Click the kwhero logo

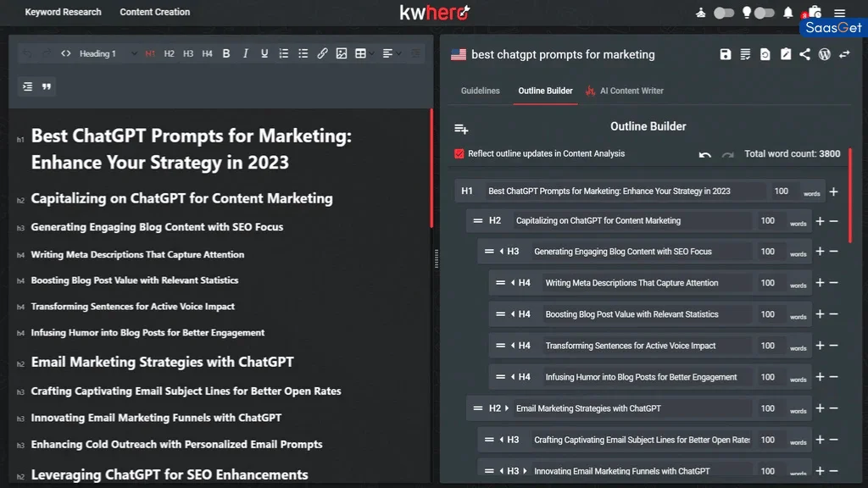click(435, 12)
